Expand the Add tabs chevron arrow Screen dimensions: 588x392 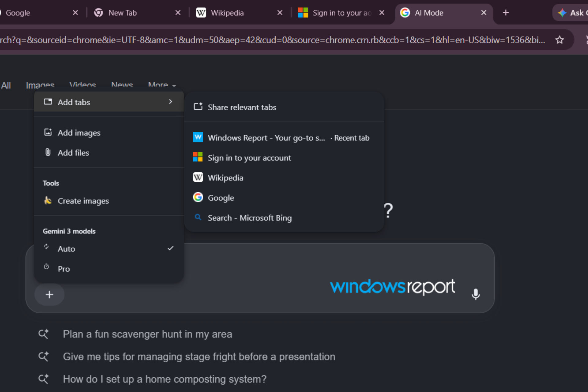pyautogui.click(x=171, y=102)
